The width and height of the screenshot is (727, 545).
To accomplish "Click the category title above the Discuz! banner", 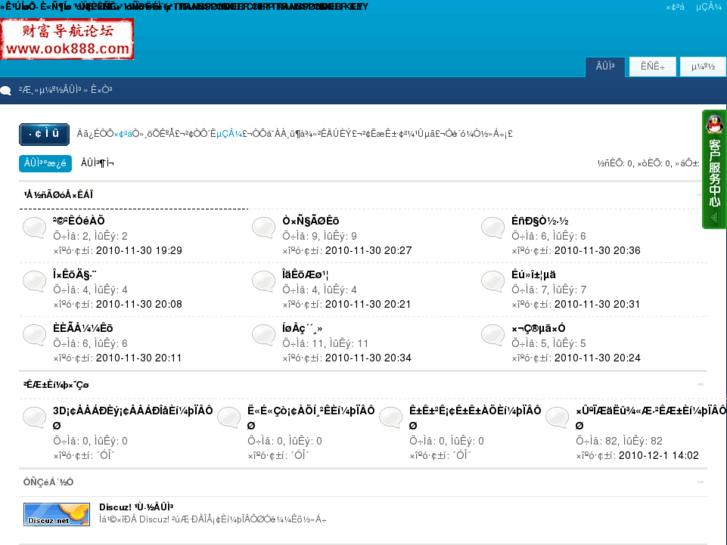I will (x=48, y=482).
